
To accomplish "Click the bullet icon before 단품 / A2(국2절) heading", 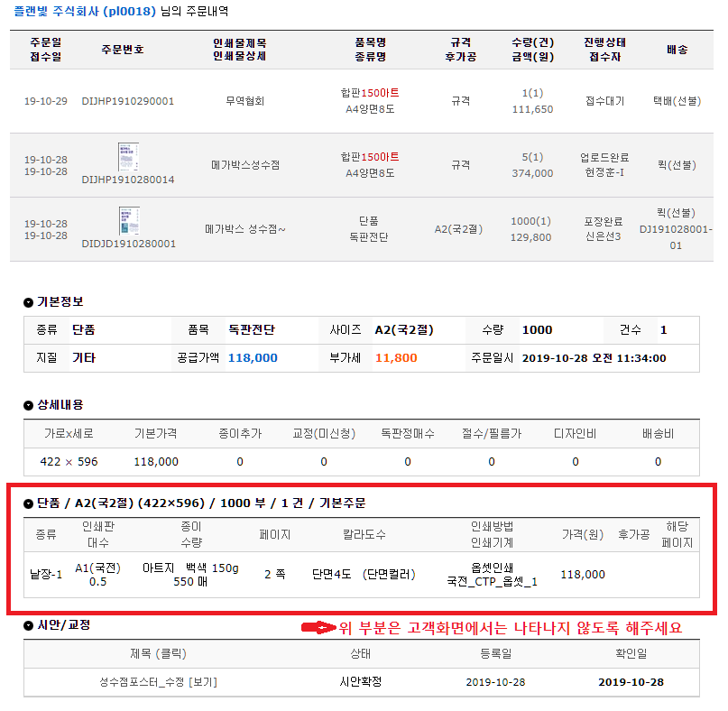I will tap(29, 503).
